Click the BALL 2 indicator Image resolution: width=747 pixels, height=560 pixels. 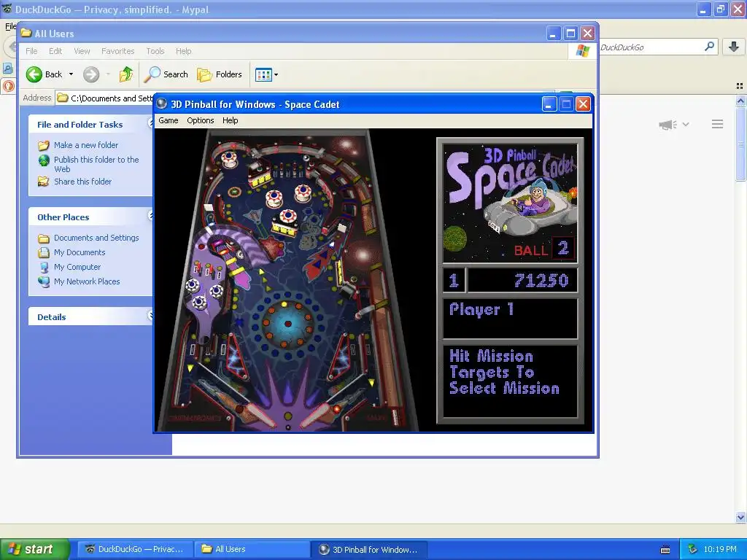point(544,249)
